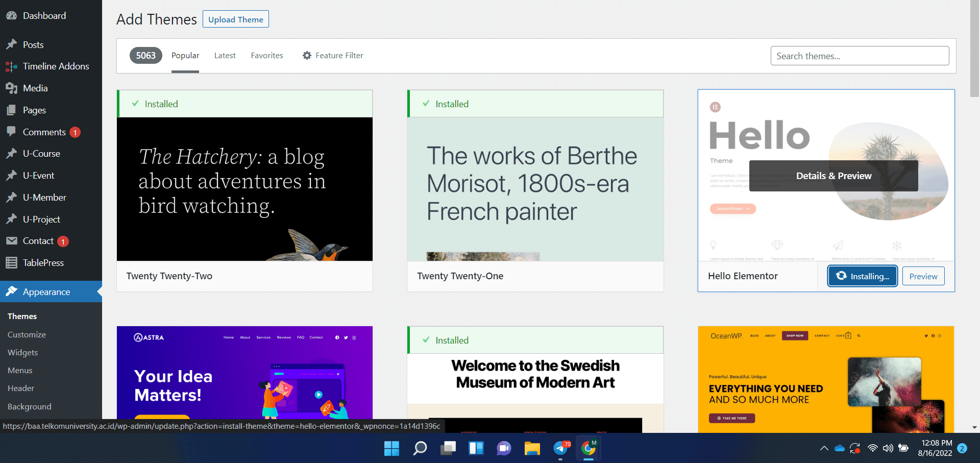Click the Comments speech bubble icon

11,132
